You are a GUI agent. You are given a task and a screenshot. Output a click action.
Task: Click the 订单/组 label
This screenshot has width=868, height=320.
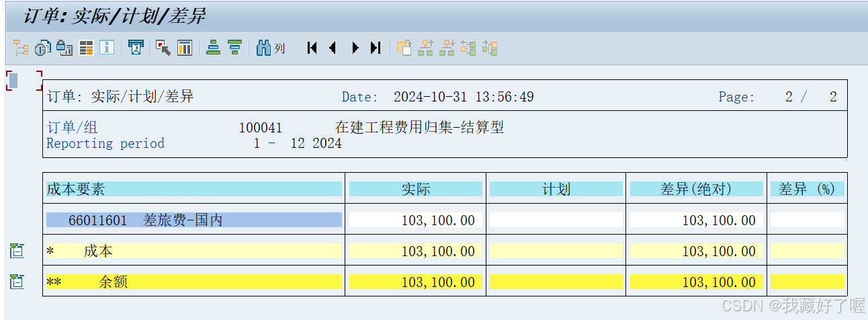(x=72, y=128)
